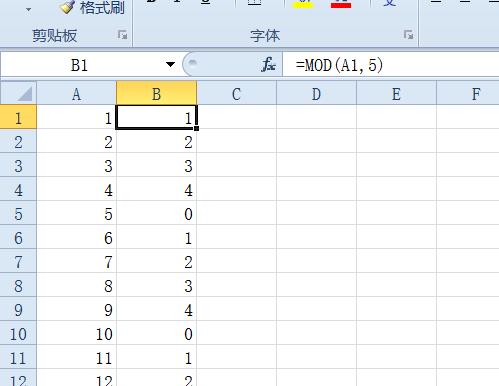499x386 pixels.
Task: Select row 1 header
Action: coord(18,117)
